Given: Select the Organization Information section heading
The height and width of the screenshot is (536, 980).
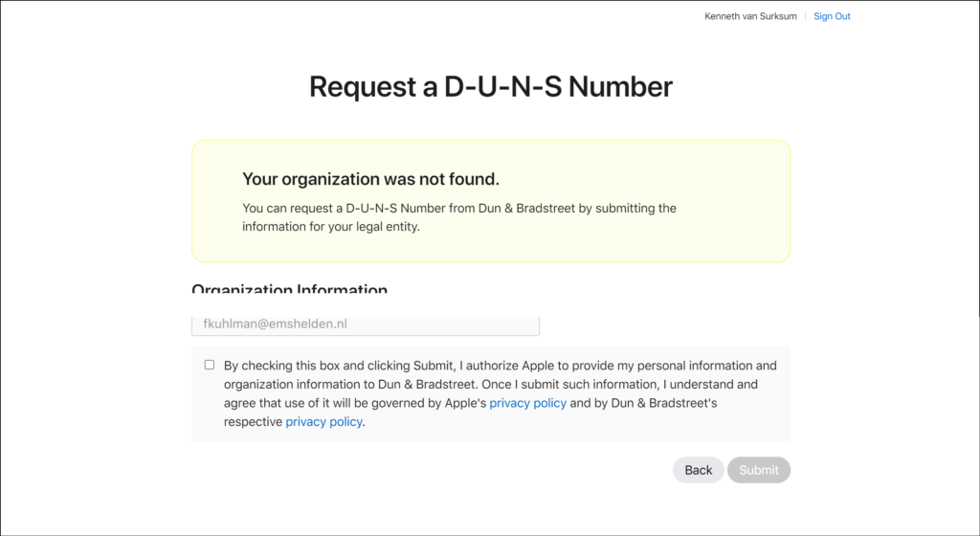Looking at the screenshot, I should pyautogui.click(x=289, y=289).
